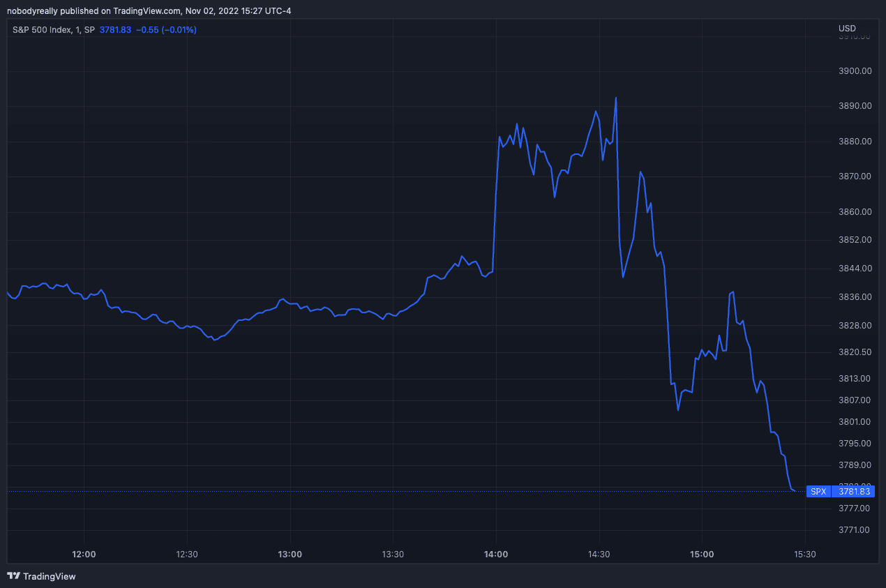Click the 3813.00 price axis label
This screenshot has height=588, width=886.
[855, 379]
